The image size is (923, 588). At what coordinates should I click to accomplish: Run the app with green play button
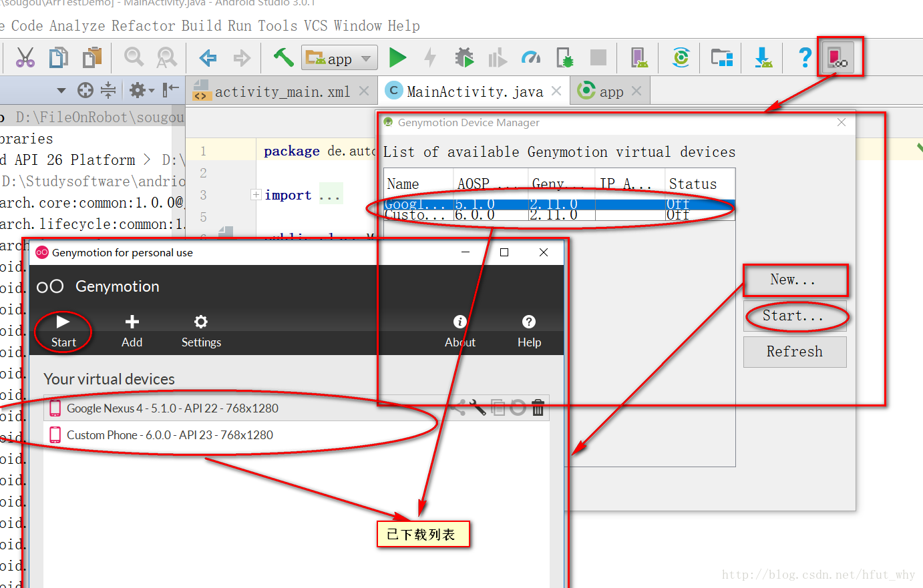[x=397, y=57]
